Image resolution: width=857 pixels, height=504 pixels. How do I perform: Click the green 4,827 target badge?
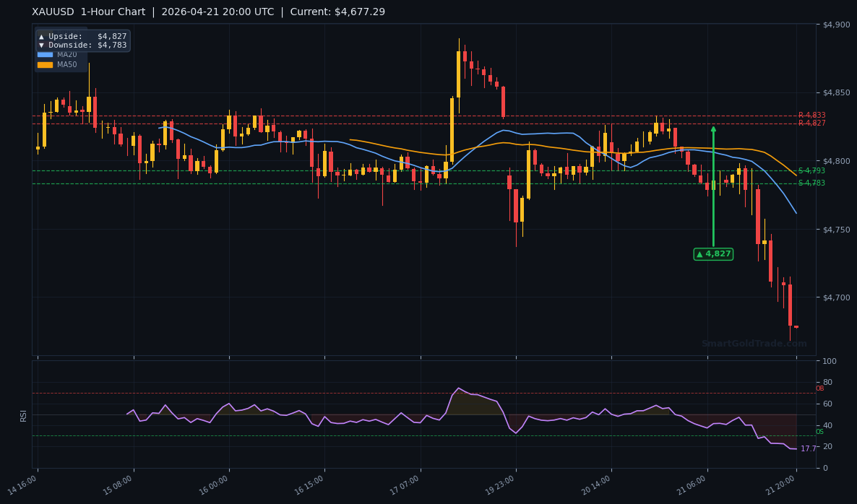click(713, 253)
